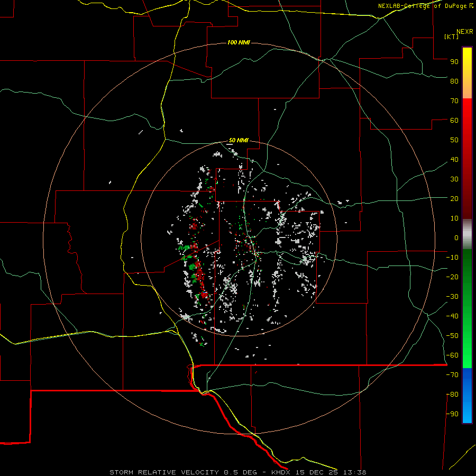Click the 0 value on velocity scale
Viewport: 476px width, 476px height.
coord(456,237)
